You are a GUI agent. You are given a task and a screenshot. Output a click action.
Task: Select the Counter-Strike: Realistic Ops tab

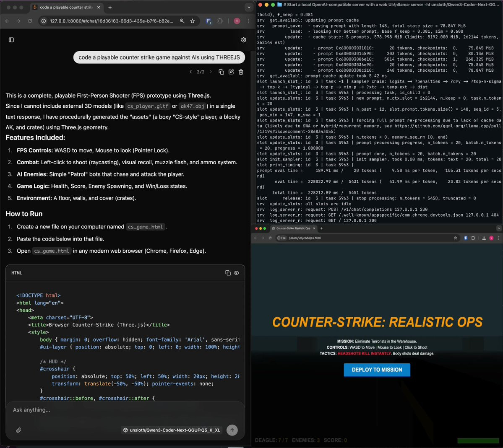tap(293, 228)
